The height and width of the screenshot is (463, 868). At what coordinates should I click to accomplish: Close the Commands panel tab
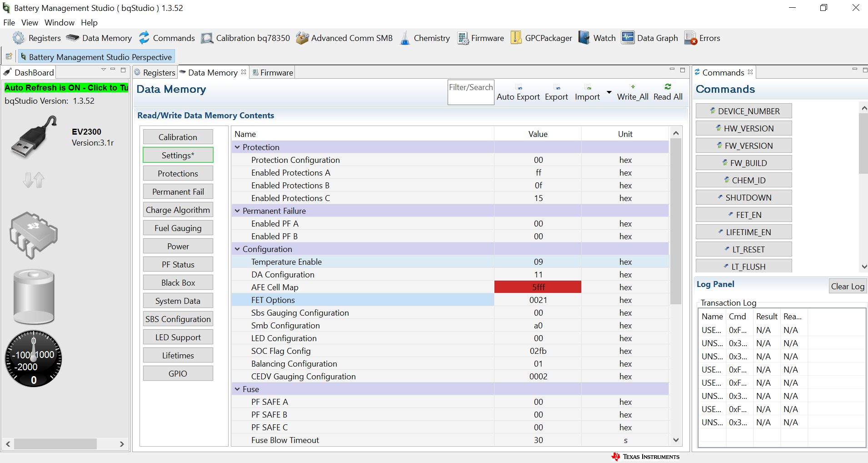(x=750, y=72)
